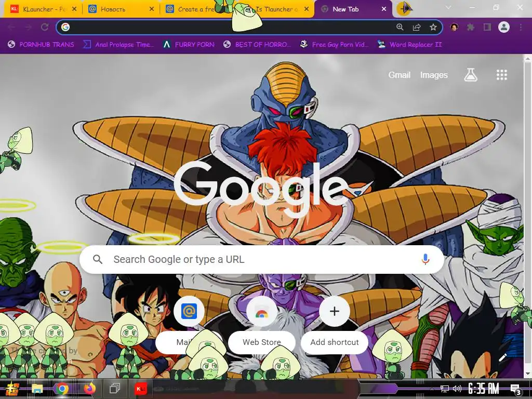Toggle the browser side panel
The image size is (532, 399).
[x=487, y=27]
